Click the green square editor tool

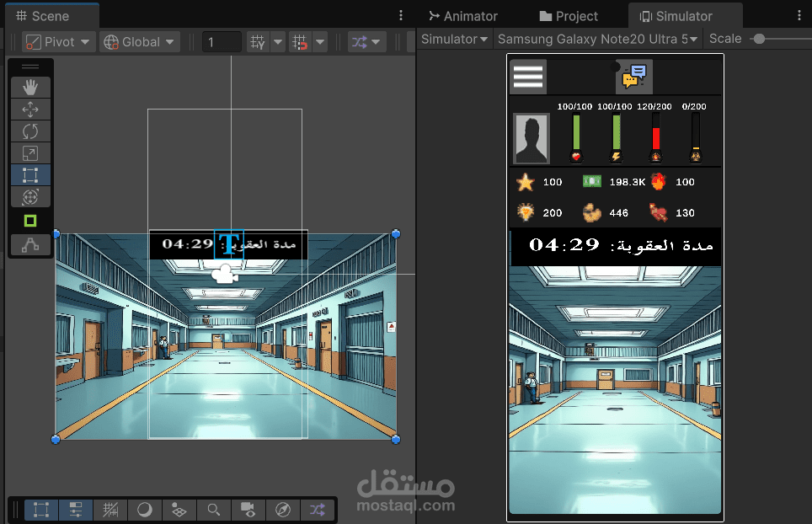pos(30,221)
